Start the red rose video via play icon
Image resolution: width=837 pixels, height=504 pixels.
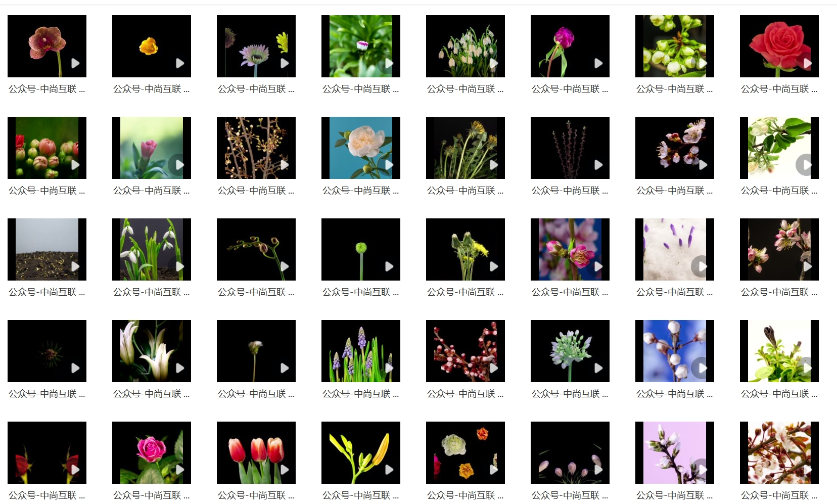[808, 63]
